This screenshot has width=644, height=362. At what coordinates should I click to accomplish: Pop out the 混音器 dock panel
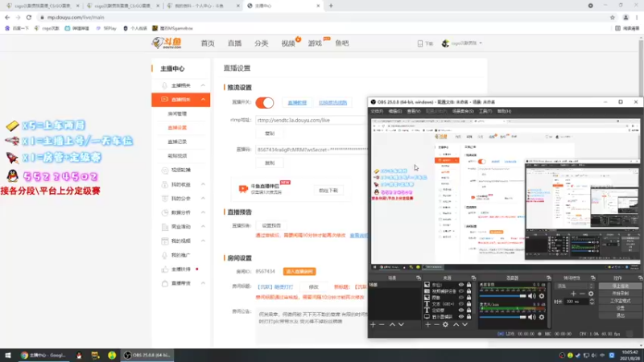pyautogui.click(x=549, y=278)
